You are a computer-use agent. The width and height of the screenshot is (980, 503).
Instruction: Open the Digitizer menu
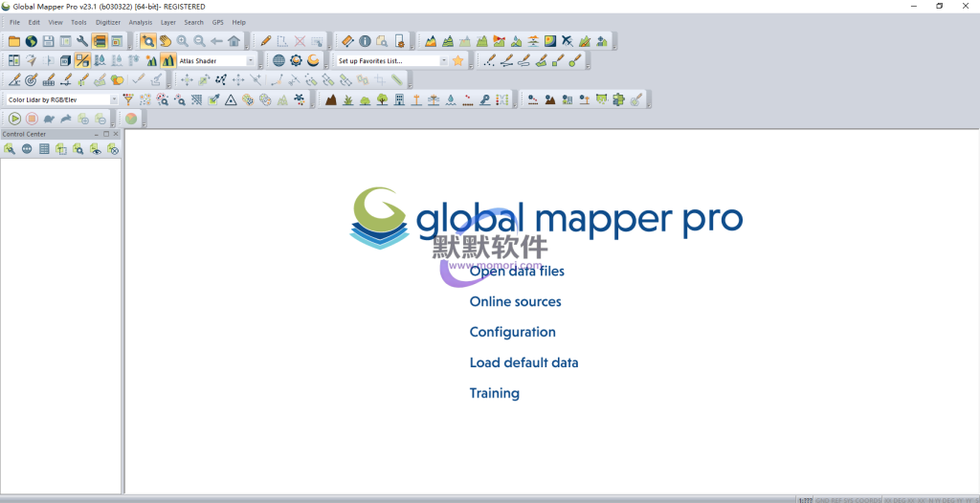coord(108,22)
